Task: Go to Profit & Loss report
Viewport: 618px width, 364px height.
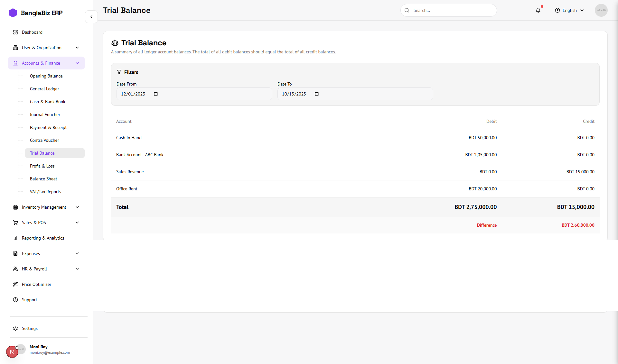Action: [x=42, y=166]
